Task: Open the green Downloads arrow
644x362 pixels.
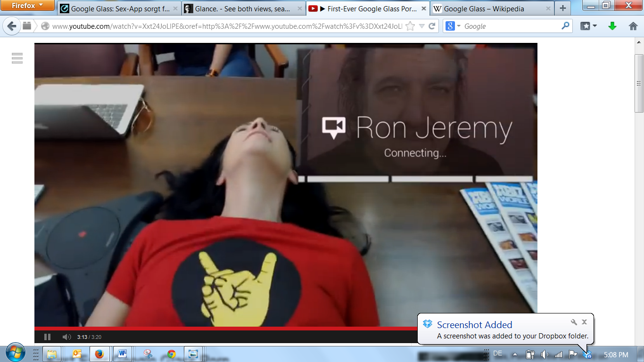Action: point(612,26)
